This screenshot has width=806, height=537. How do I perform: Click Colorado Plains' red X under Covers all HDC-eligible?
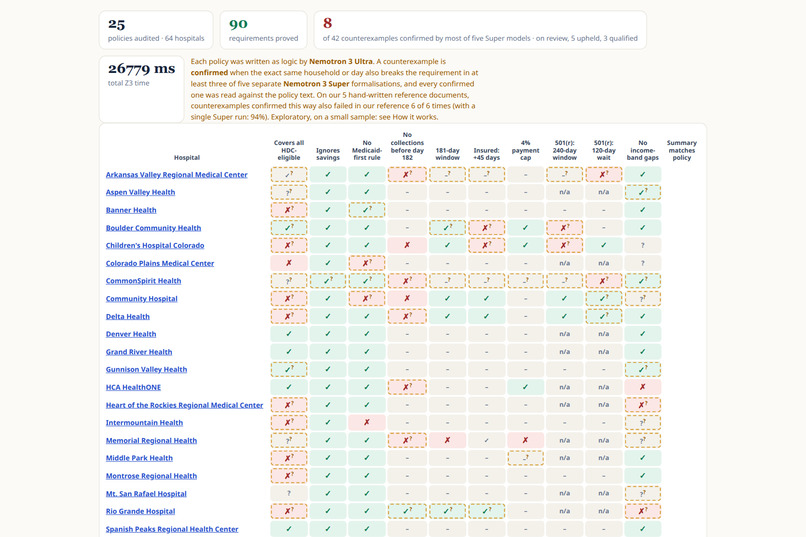[289, 263]
